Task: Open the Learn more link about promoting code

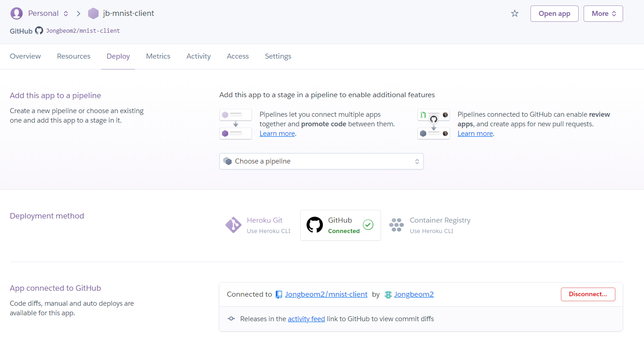Action: tap(277, 134)
